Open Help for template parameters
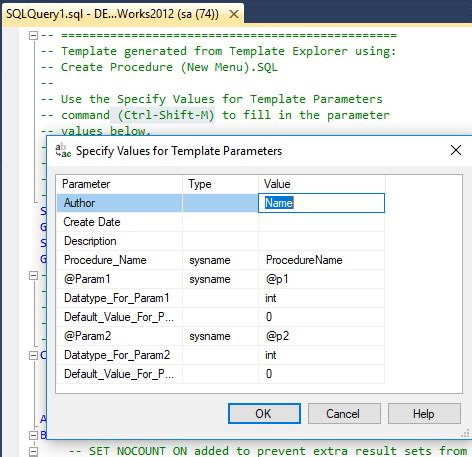472x457 pixels. point(424,414)
